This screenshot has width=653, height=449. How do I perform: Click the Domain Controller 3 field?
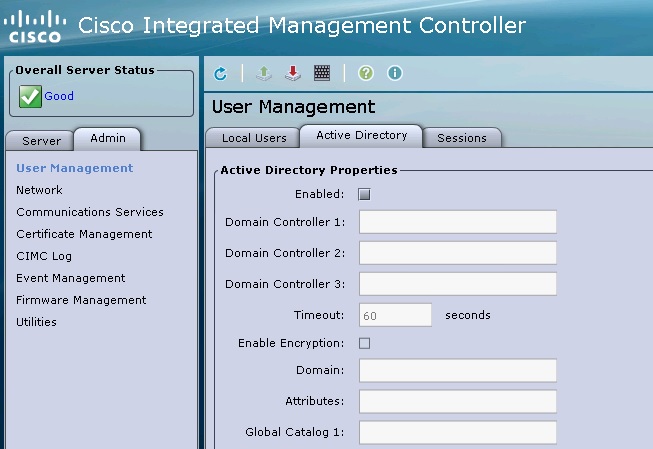click(x=458, y=284)
